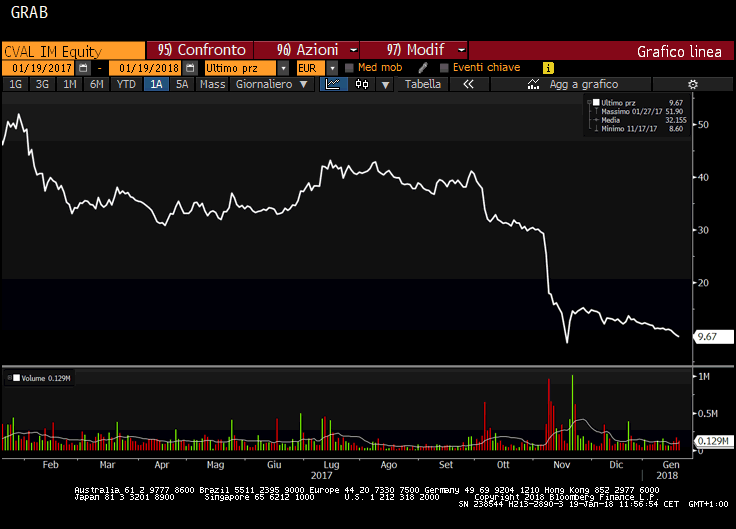Open the Ultimo prz field dropdown arrow
The width and height of the screenshot is (736, 529).
(x=283, y=68)
